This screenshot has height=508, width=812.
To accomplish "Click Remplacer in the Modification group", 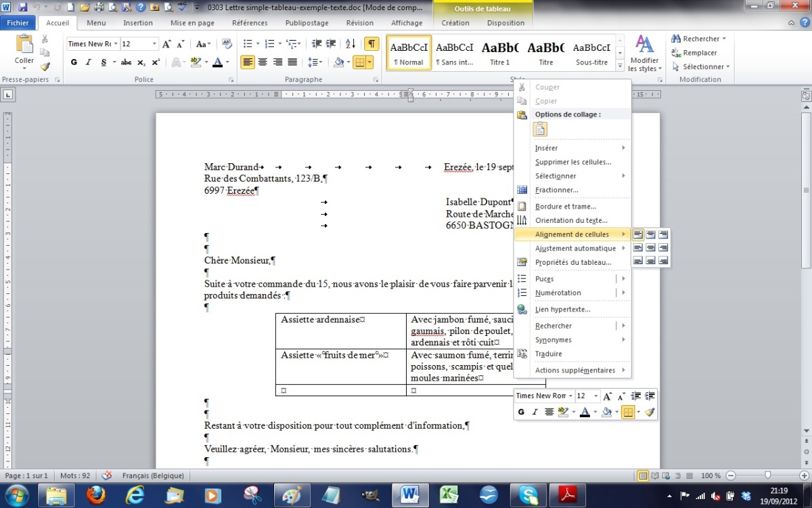I will click(694, 53).
